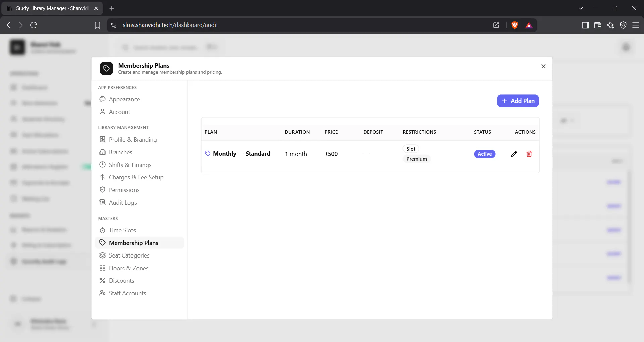View site information icon in address bar
The width and height of the screenshot is (644, 342).
(114, 25)
